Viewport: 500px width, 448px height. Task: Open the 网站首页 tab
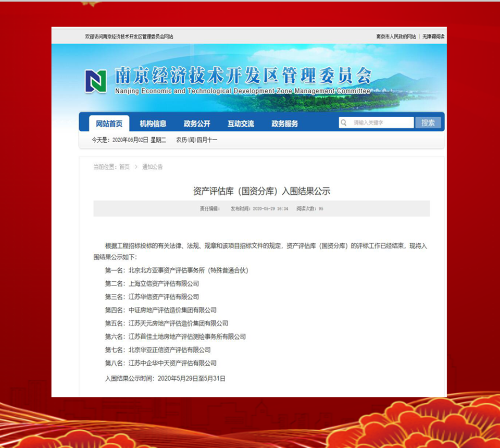click(109, 123)
